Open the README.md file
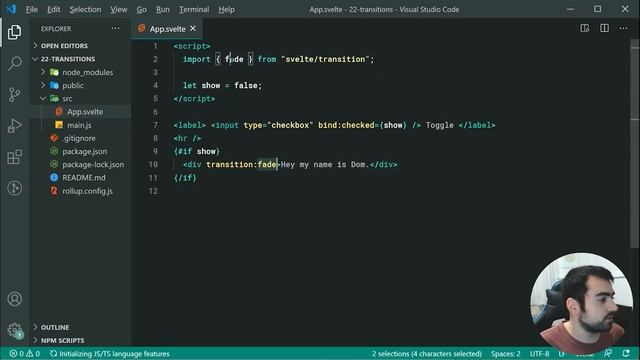640x360 pixels. [84, 178]
